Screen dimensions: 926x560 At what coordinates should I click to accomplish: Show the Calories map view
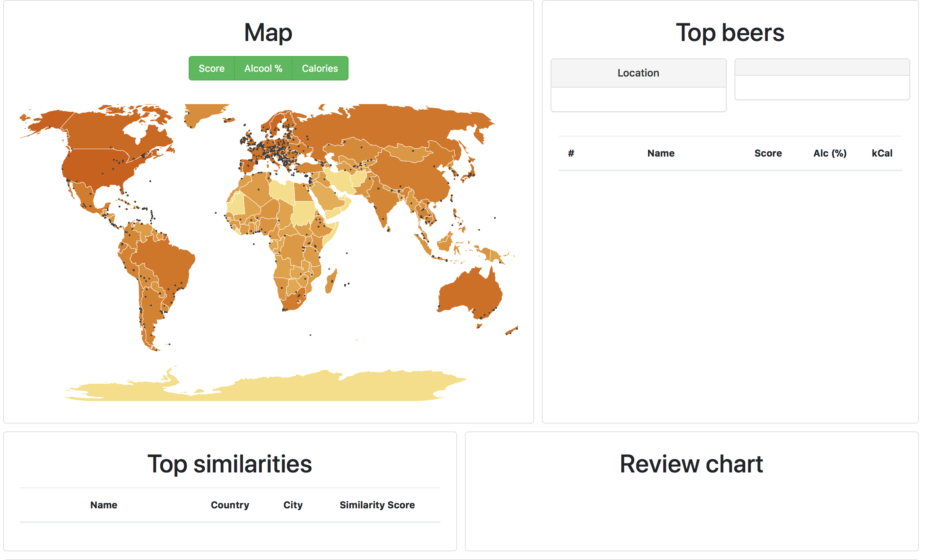[320, 69]
